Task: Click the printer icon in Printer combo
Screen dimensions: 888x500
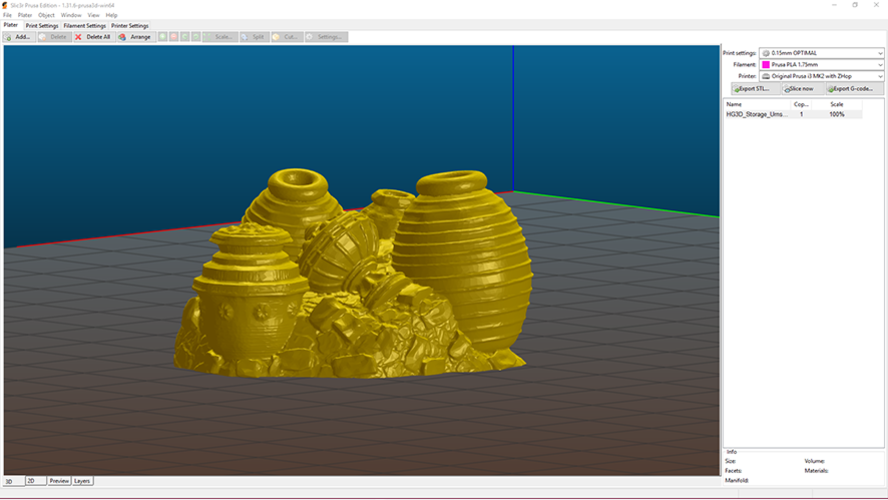Action: (x=766, y=76)
